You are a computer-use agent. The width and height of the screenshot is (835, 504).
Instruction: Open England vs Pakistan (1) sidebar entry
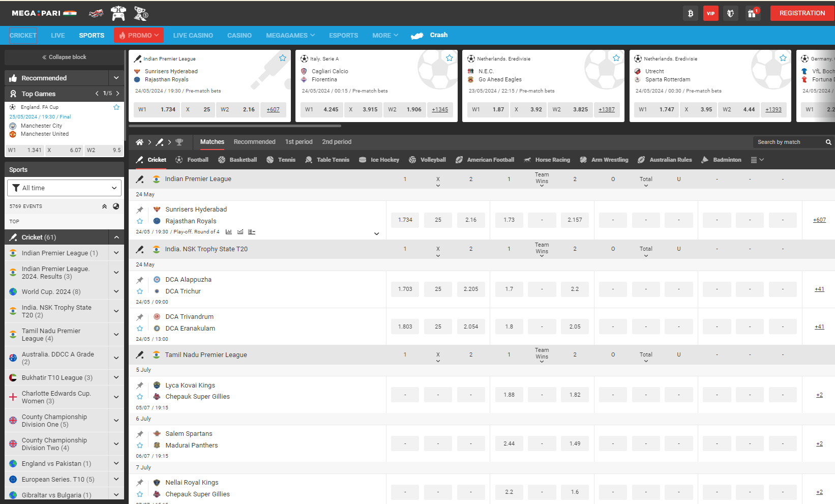tap(56, 464)
